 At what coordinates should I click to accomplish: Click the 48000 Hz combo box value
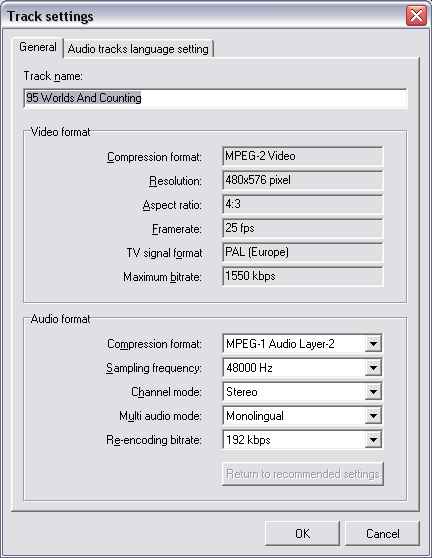point(302,368)
